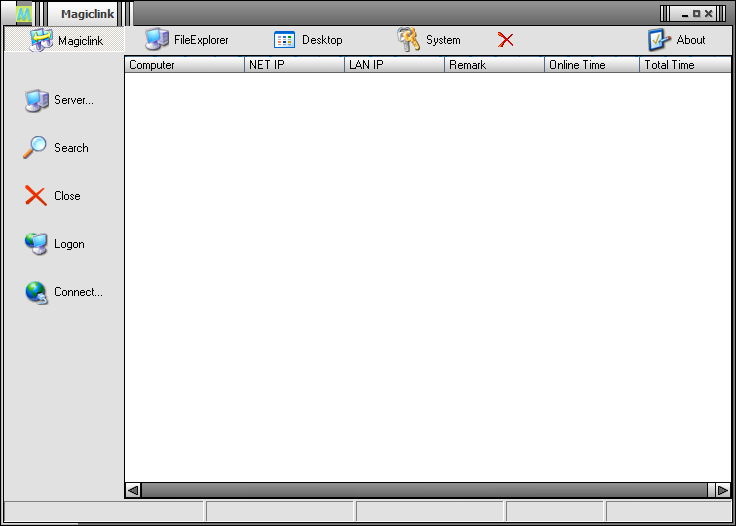Click the Server computer icon
The height and width of the screenshot is (526, 736).
coord(37,100)
